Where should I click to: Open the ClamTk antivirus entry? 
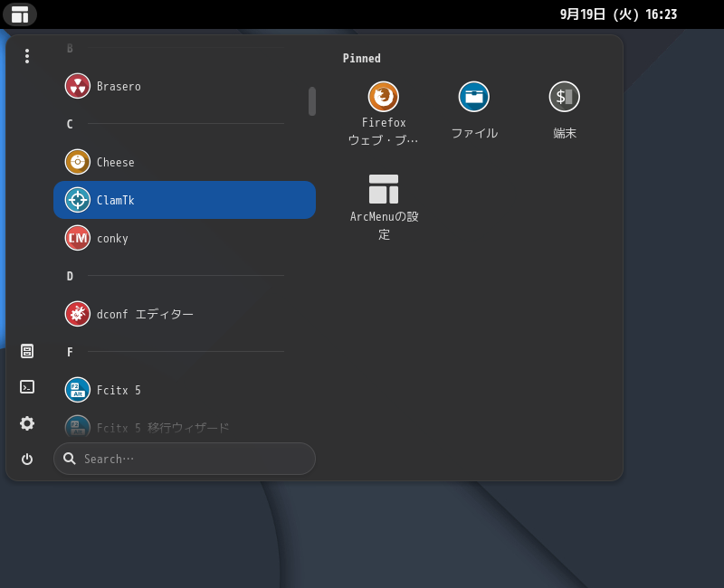(x=185, y=200)
